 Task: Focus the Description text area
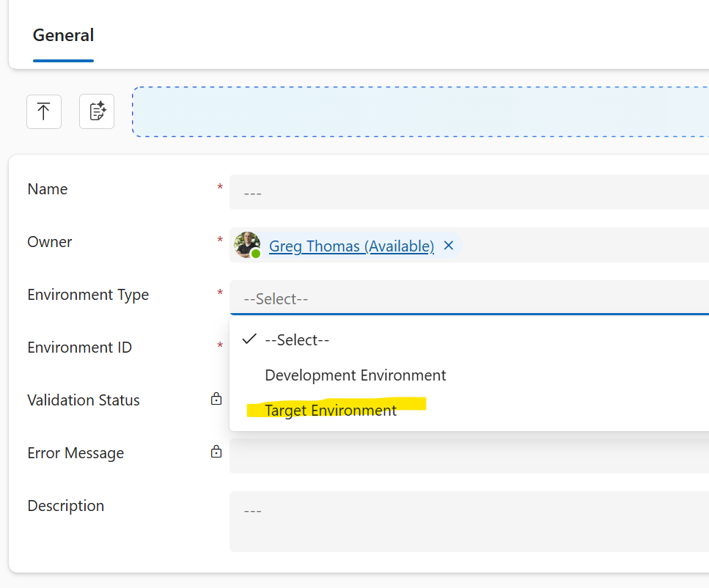pyautogui.click(x=469, y=521)
